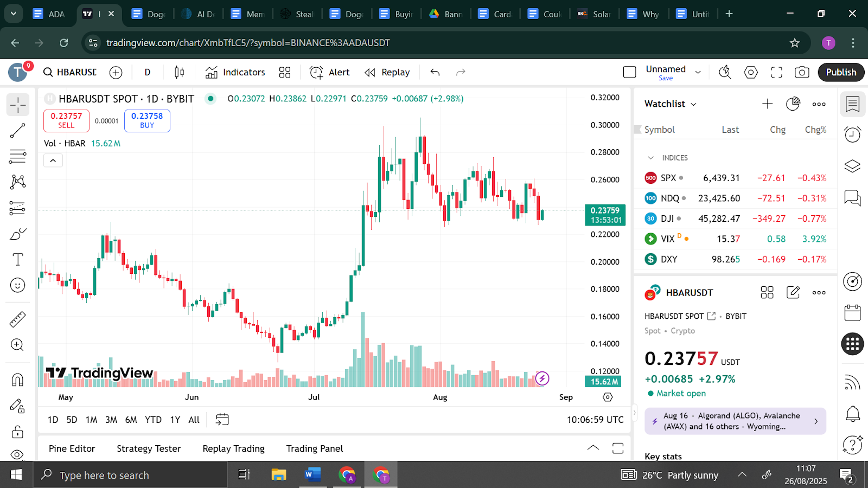Toggle hide all drawings eye icon
868x488 pixels.
click(18, 454)
